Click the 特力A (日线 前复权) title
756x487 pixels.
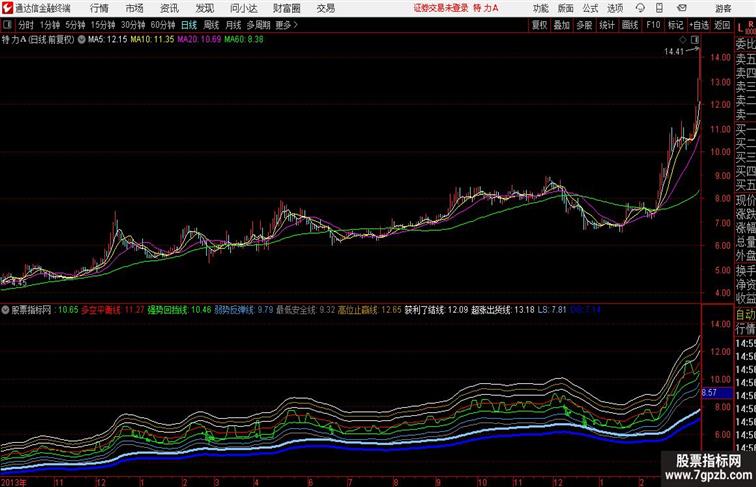[38, 40]
